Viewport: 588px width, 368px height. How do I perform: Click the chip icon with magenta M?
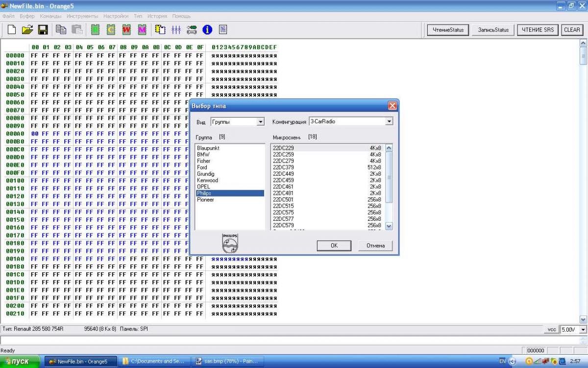(142, 29)
